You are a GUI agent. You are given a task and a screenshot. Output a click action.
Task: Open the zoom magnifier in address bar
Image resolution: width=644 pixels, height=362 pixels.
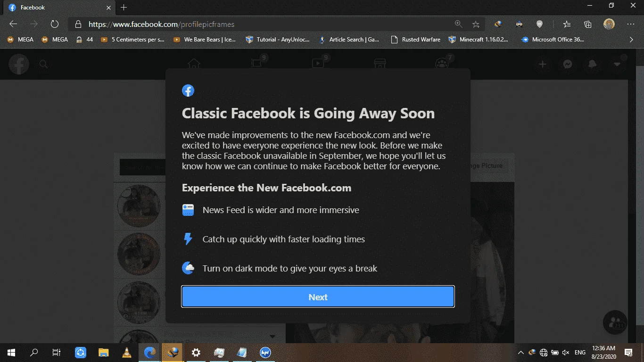pyautogui.click(x=458, y=24)
